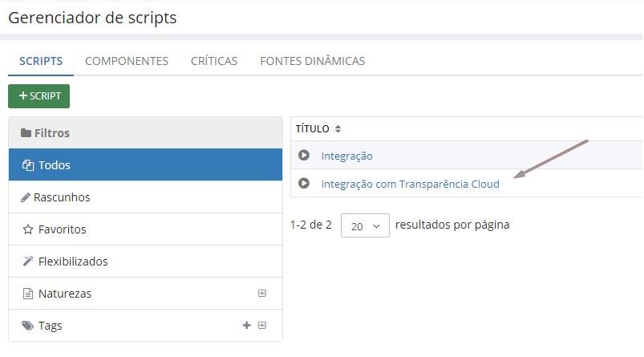Select the Todos filter
The image size is (644, 357).
click(x=55, y=165)
